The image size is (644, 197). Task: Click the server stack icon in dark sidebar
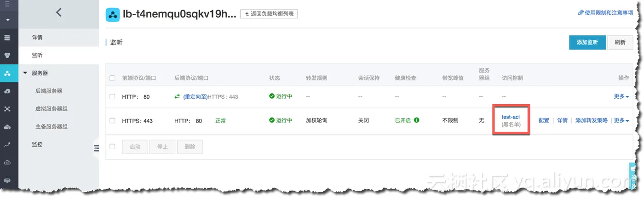click(x=7, y=38)
